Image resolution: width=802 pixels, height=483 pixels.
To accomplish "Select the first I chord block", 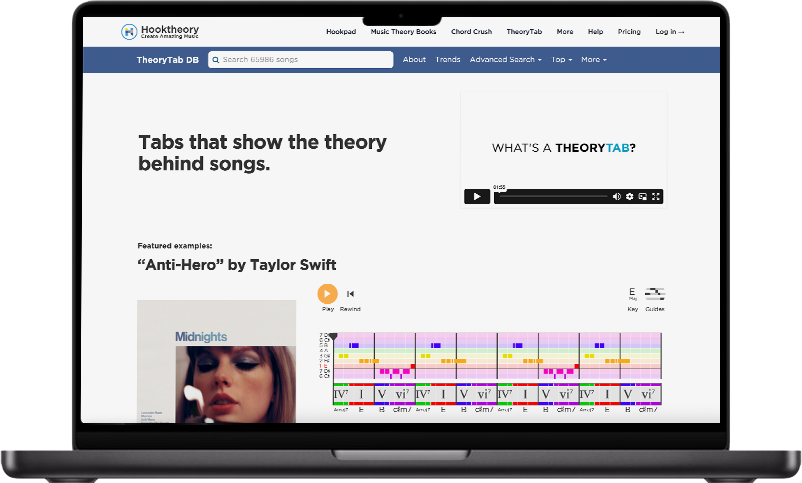I will point(361,394).
